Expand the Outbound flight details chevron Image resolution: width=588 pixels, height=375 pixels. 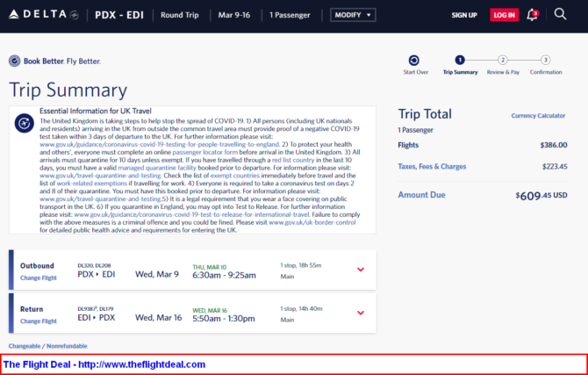(361, 270)
